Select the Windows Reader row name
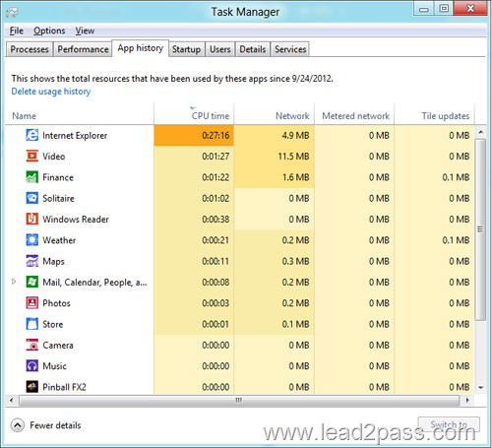The height and width of the screenshot is (448, 492). 76,220
